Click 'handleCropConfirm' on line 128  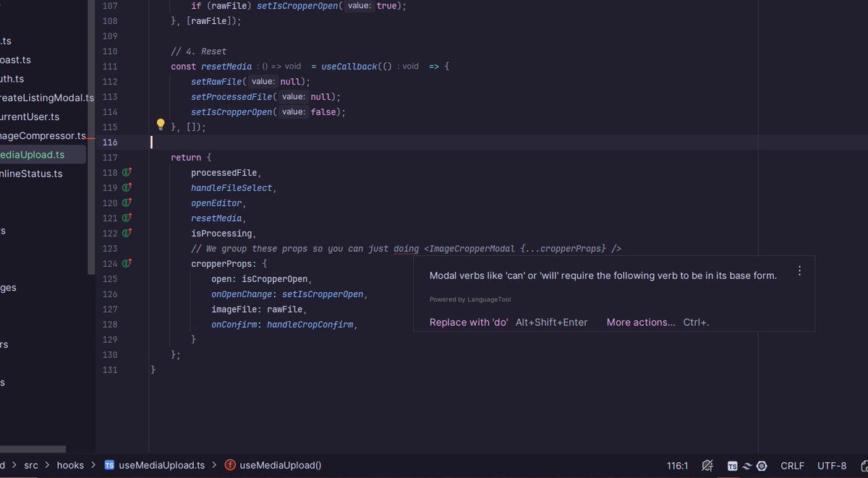pos(310,325)
